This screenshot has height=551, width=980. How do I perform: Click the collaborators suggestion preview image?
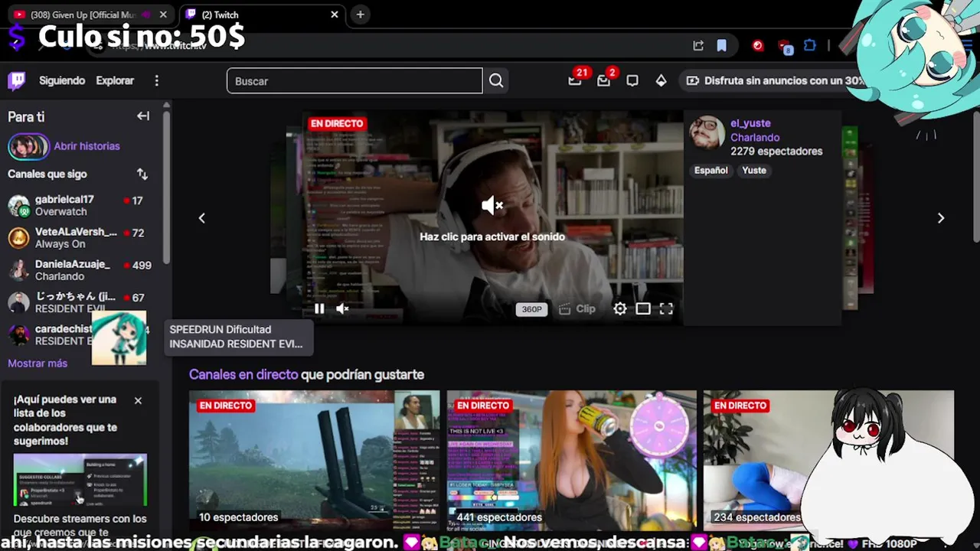pyautogui.click(x=80, y=480)
